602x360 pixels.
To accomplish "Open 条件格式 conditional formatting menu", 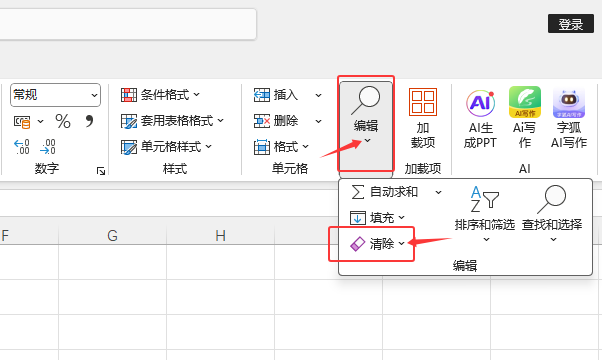I will coord(160,95).
